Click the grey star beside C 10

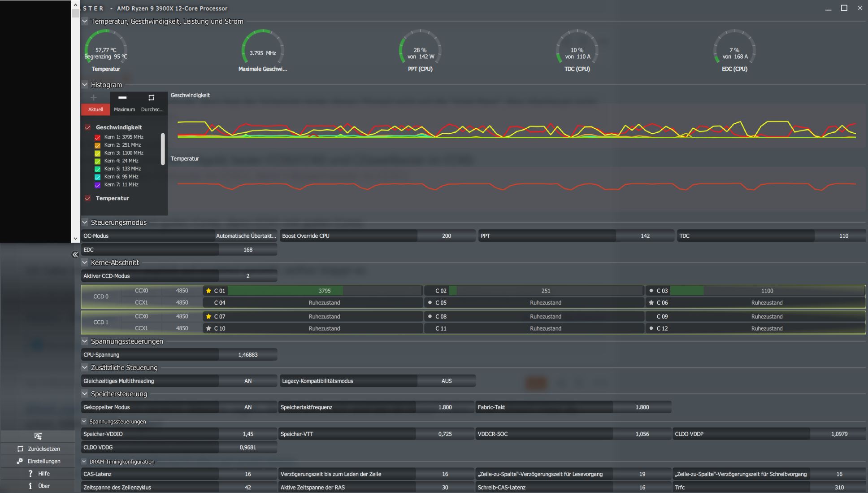point(208,328)
